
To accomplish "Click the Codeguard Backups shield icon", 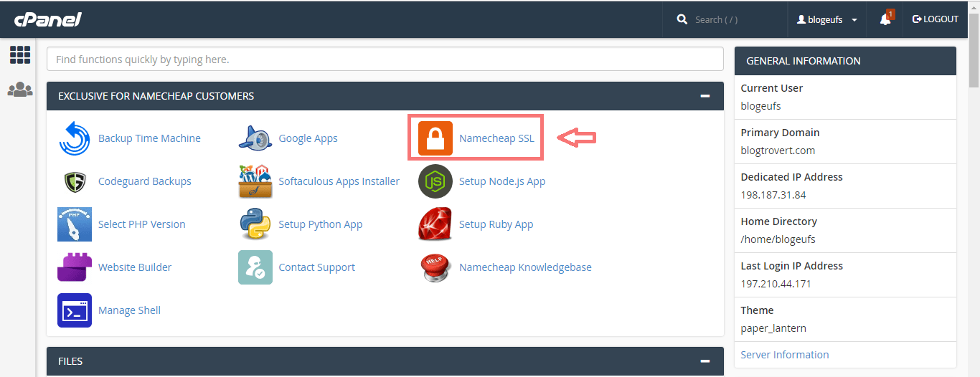I will 75,181.
